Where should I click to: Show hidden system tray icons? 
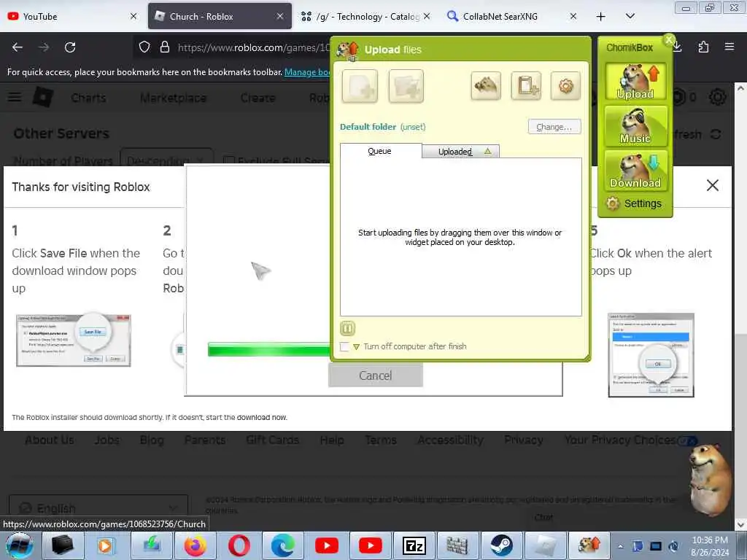(x=620, y=546)
